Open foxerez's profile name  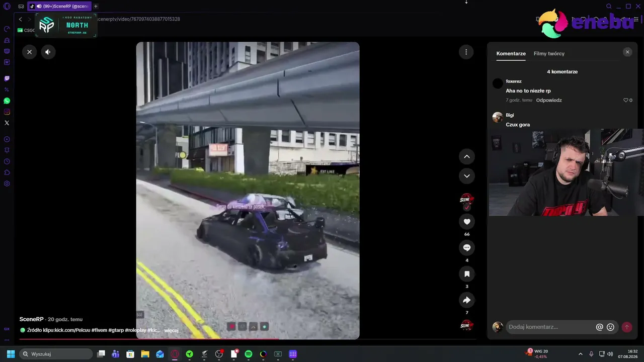(x=514, y=81)
